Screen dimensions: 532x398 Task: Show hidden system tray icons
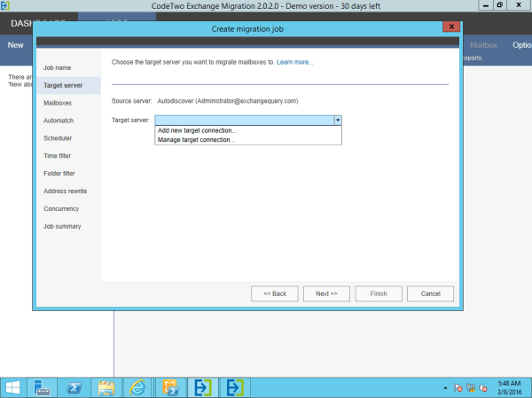(445, 388)
